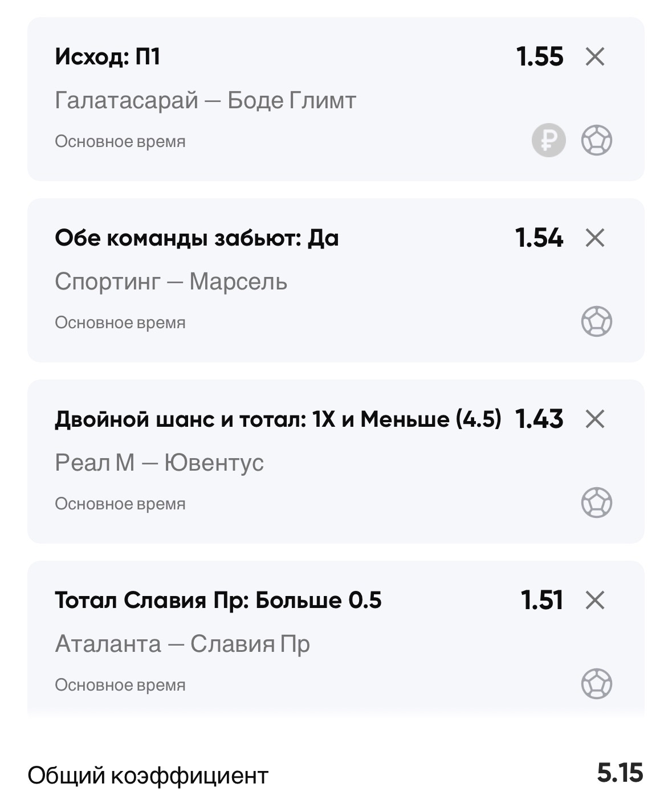Tap the 1.43 odds value
Viewport: 672px width, 804px height.
pyautogui.click(x=539, y=419)
